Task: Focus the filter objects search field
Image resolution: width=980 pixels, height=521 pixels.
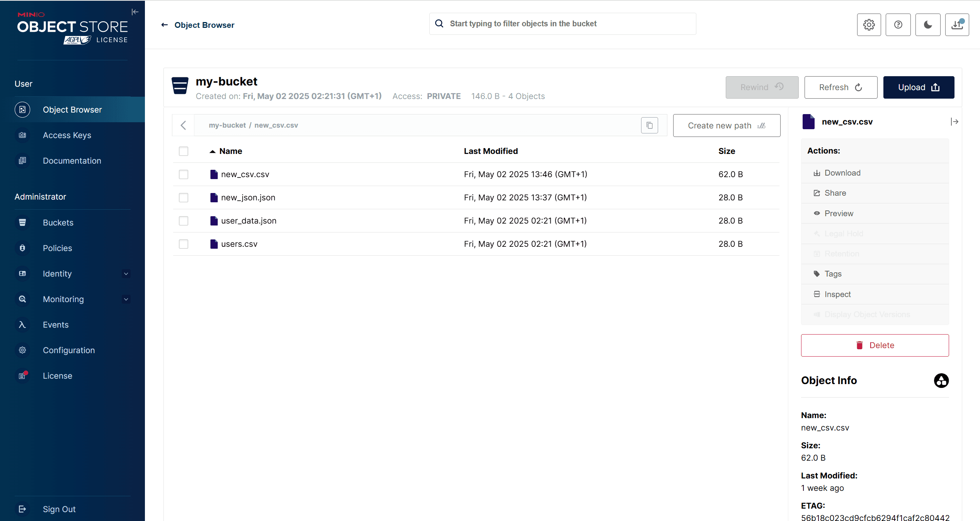Action: click(x=568, y=24)
